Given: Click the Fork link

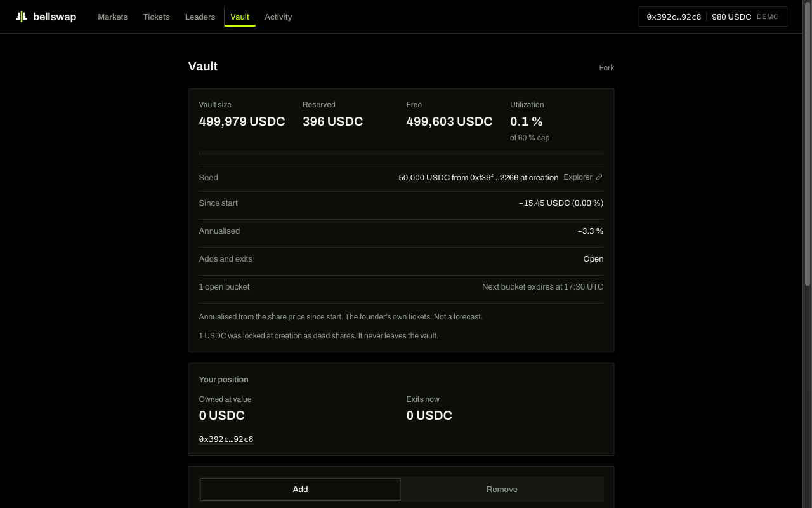Looking at the screenshot, I should [606, 68].
